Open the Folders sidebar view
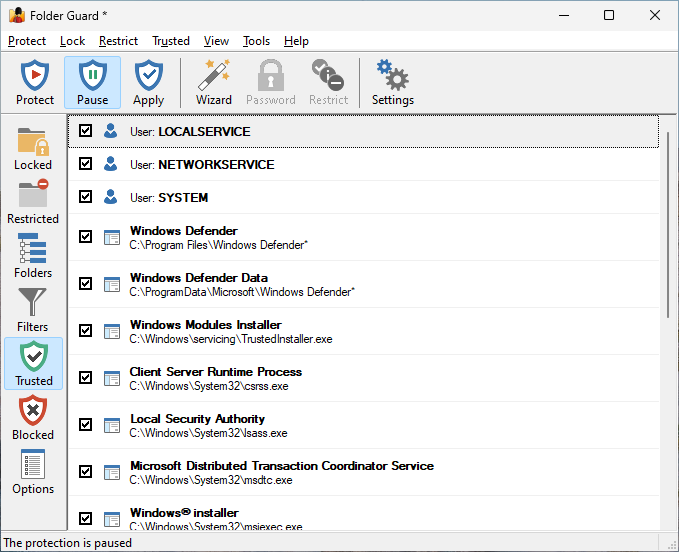This screenshot has width=679, height=552. coord(33,256)
